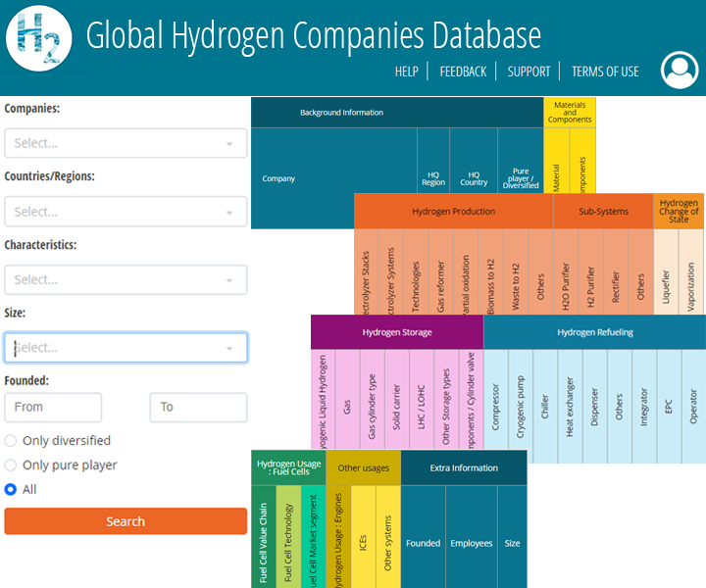Click the blue Hydrogen Refueling header
Screen dimensions: 706x588
coord(594,332)
